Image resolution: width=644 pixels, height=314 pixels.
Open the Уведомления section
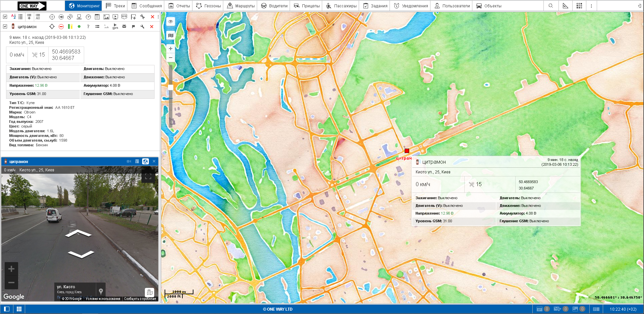pos(411,6)
